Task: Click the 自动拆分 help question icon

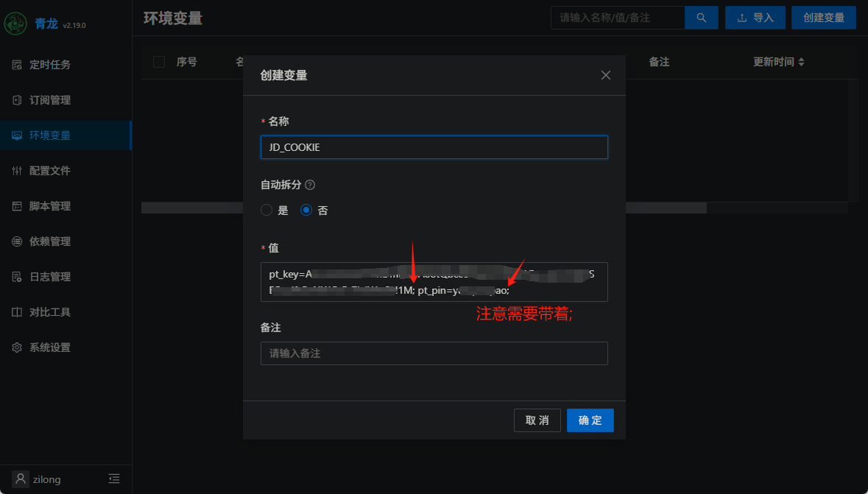Action: point(310,185)
